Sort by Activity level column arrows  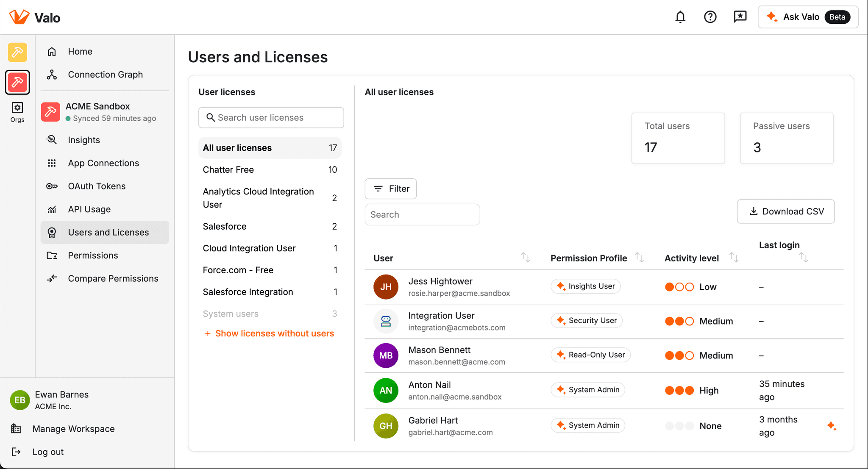(734, 257)
